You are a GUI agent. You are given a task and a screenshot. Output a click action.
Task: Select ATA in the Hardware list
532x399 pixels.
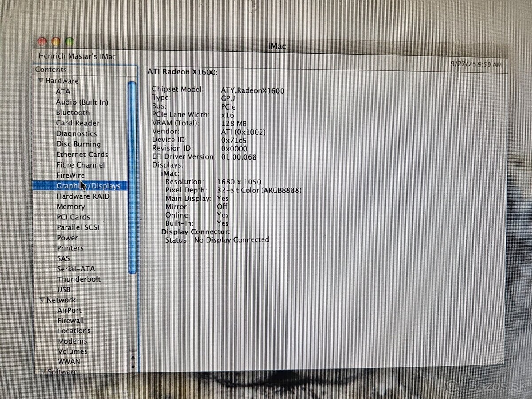click(x=63, y=91)
